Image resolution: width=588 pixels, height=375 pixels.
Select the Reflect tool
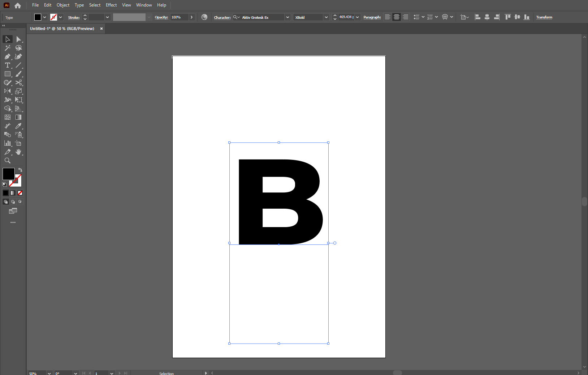coord(8,91)
